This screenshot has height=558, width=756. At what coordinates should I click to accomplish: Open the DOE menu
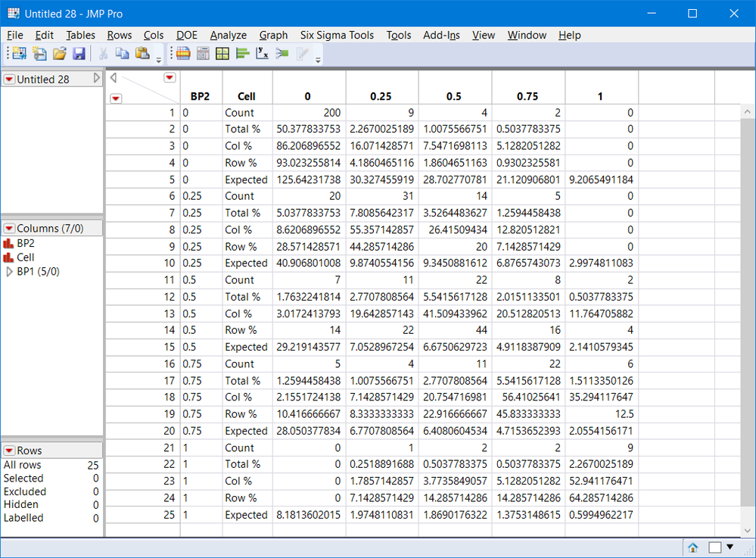point(187,36)
